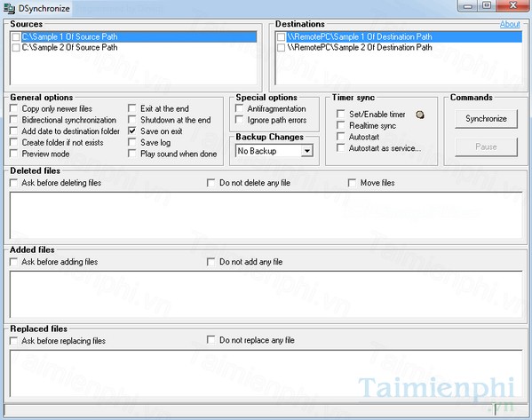This screenshot has width=532, height=420.
Task: Click the DSynchronize app icon in title bar
Action: click(9, 8)
